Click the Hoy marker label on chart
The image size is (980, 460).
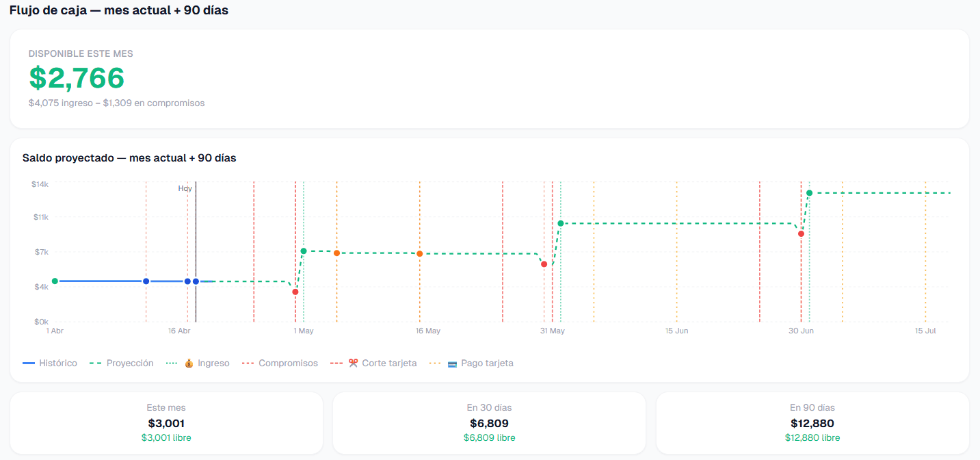pos(185,188)
